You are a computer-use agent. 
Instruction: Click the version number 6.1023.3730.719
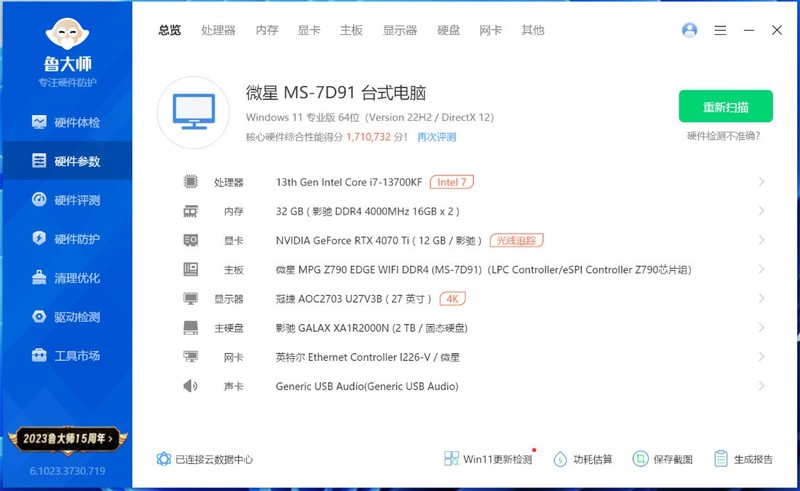(67, 471)
